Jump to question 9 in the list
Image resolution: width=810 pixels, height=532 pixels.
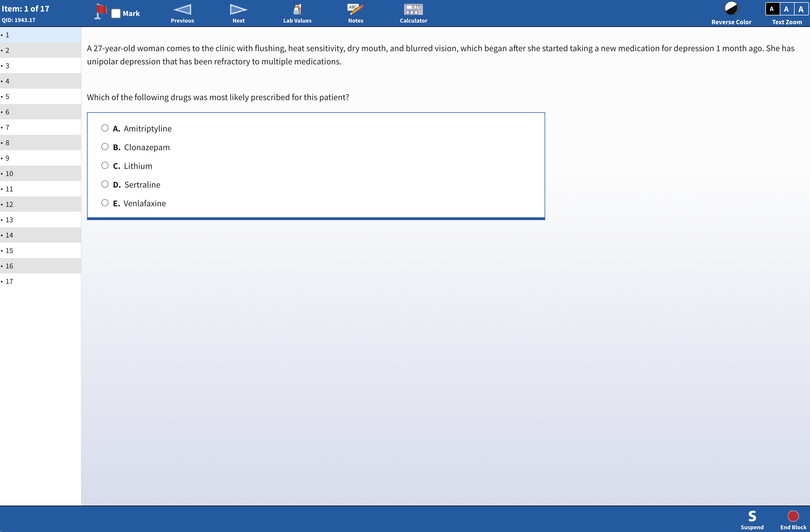(40, 158)
